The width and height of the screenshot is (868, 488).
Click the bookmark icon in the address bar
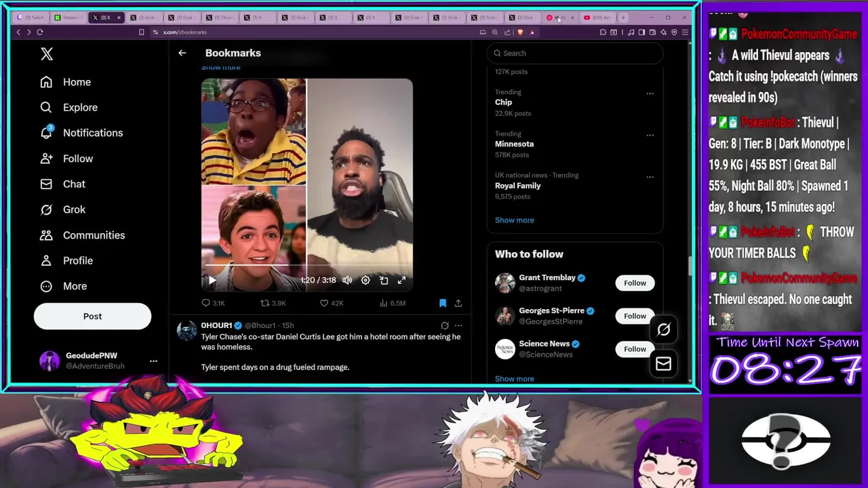(141, 32)
